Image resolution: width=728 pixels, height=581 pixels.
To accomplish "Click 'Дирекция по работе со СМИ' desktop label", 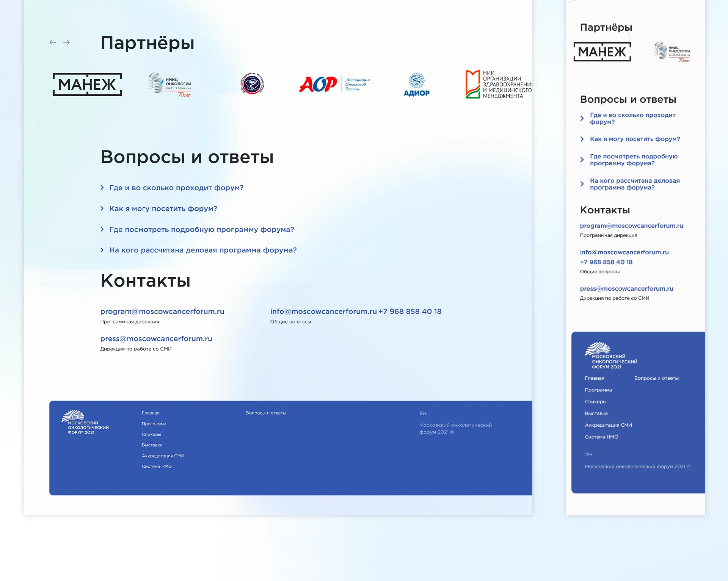I will [x=136, y=349].
